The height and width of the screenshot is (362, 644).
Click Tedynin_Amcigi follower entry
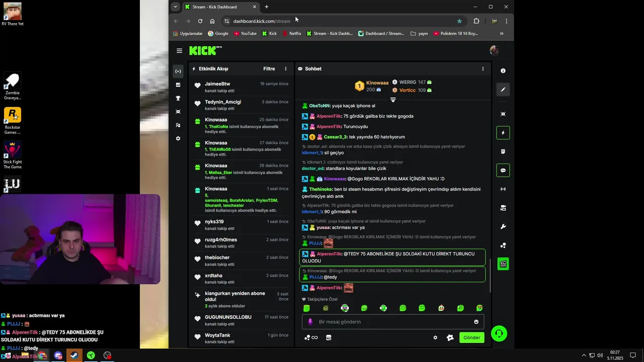coord(223,102)
